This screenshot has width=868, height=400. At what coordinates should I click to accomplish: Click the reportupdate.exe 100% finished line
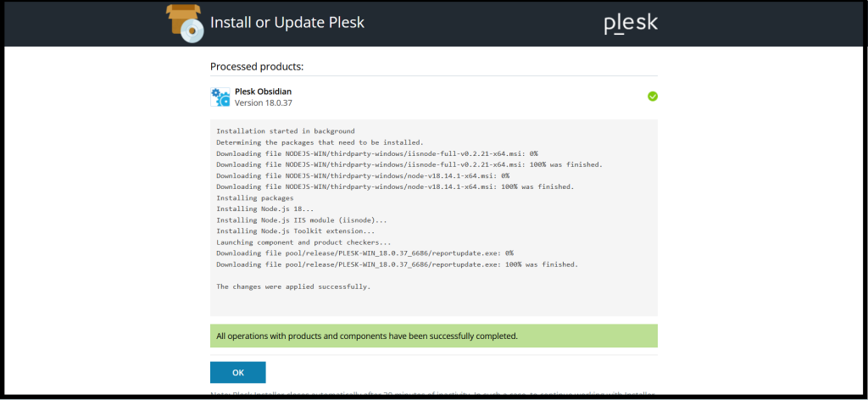397,264
